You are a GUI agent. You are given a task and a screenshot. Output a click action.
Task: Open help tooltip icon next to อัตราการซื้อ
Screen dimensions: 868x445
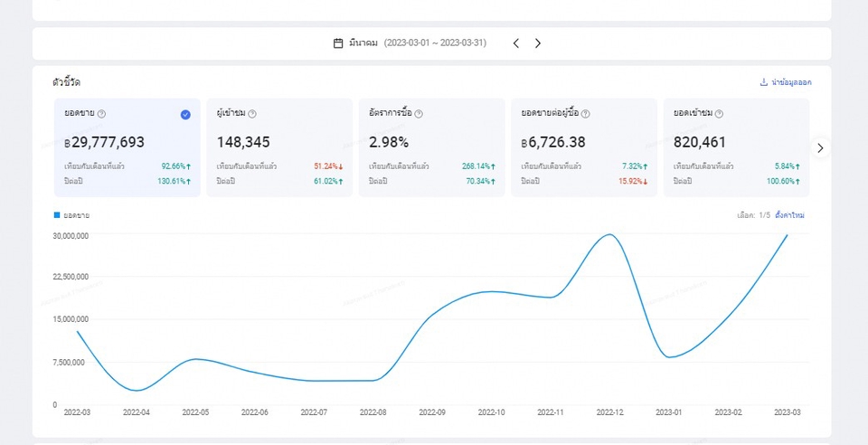tap(419, 113)
